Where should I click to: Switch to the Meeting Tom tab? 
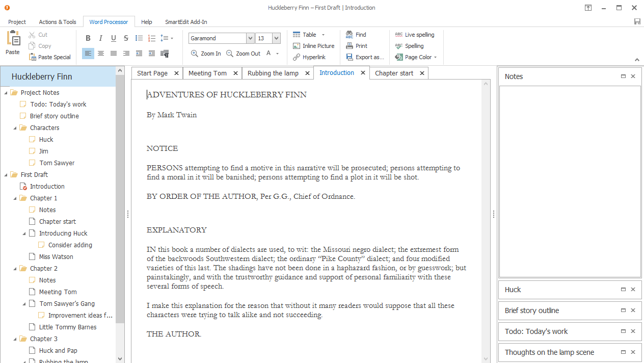(x=208, y=73)
